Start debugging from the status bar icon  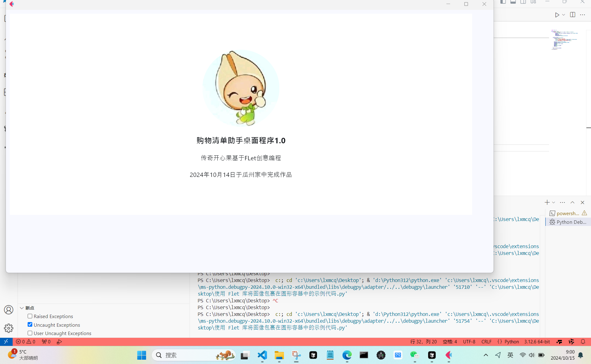[59, 342]
